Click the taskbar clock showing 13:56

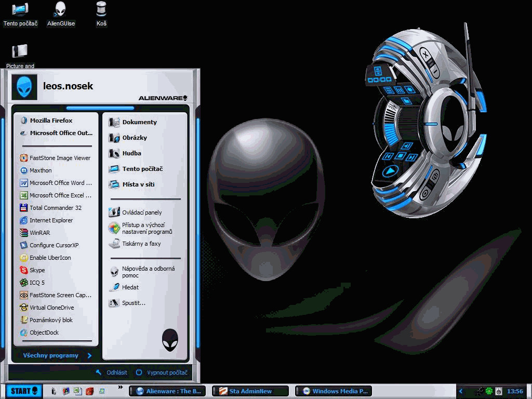coord(515,391)
